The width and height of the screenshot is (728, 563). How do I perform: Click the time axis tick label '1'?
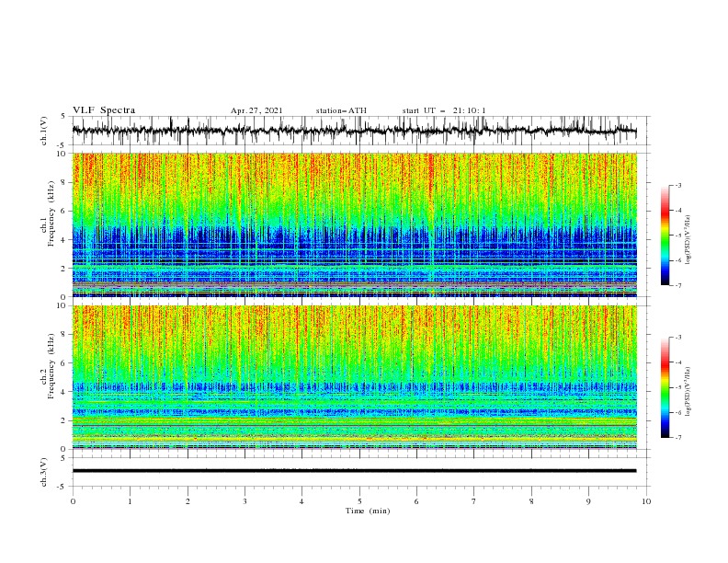pos(130,501)
